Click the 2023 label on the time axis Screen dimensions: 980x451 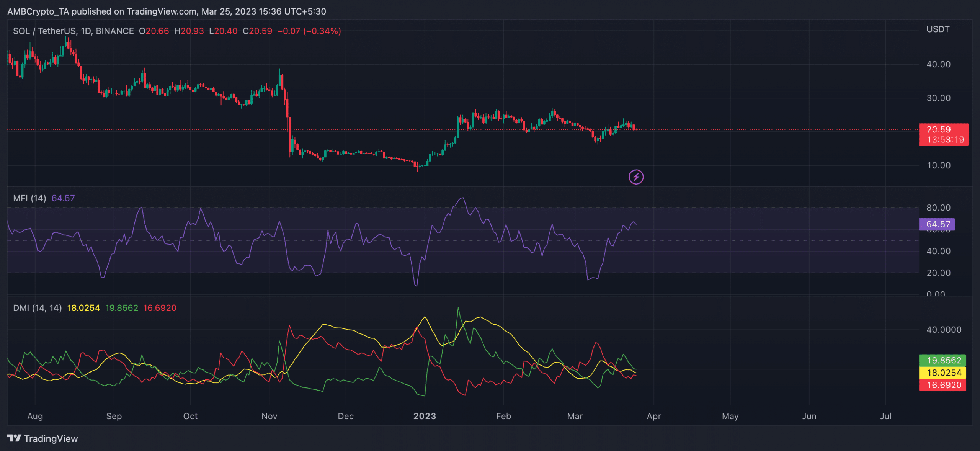pyautogui.click(x=425, y=416)
